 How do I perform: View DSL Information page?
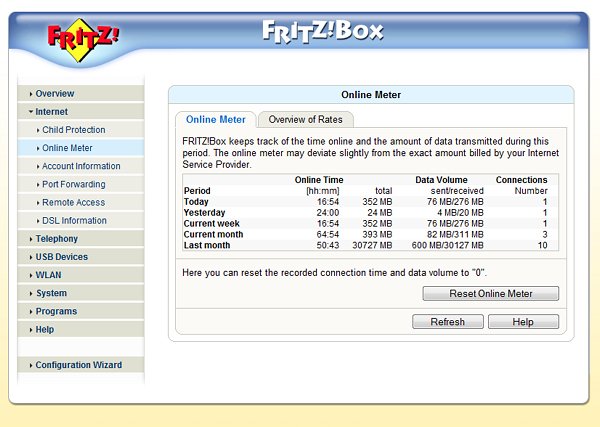(74, 220)
